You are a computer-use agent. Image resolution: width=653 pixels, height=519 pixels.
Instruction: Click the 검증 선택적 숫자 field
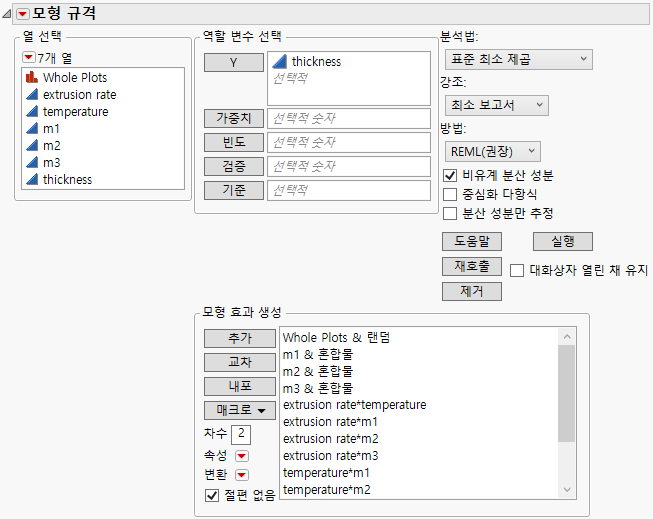pos(349,167)
